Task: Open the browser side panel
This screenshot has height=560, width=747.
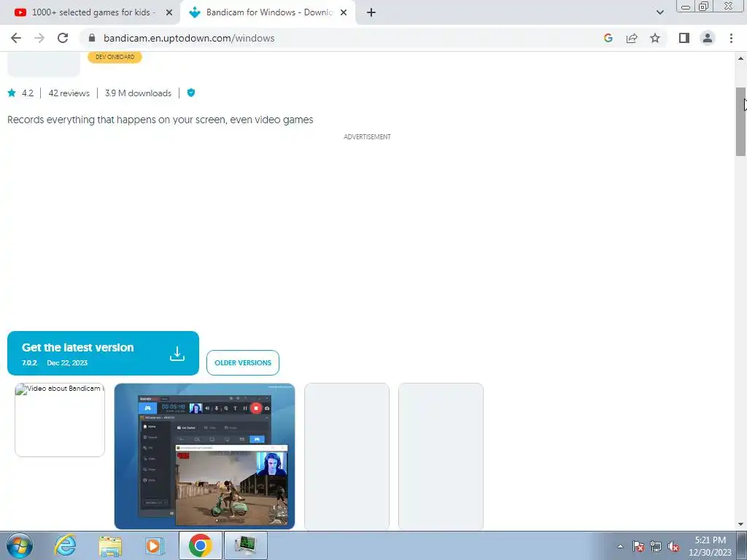Action: pyautogui.click(x=684, y=38)
